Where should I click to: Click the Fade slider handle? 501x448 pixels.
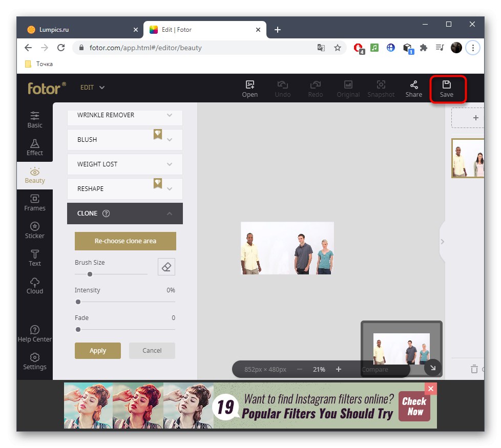[x=78, y=330]
